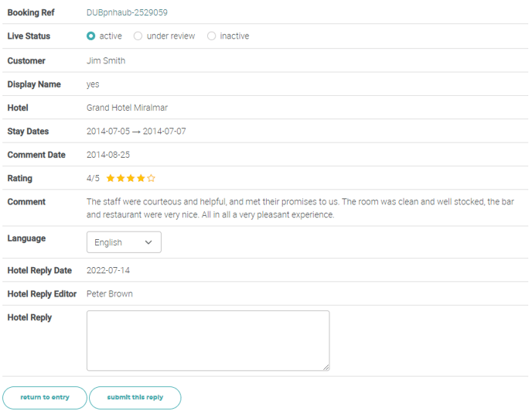Choose the inactive status option
532x418 pixels.
tap(212, 36)
